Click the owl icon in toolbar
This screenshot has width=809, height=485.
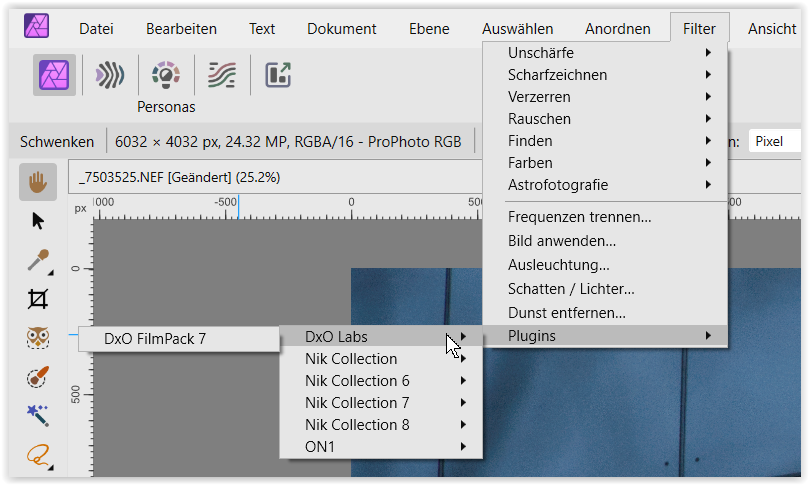click(38, 338)
